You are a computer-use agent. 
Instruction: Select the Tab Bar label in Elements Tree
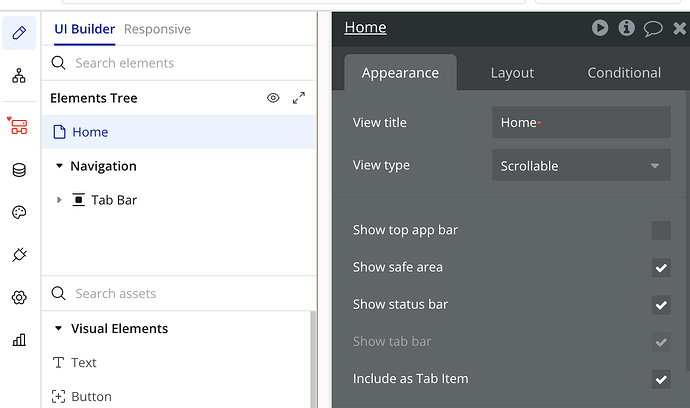[x=114, y=200]
